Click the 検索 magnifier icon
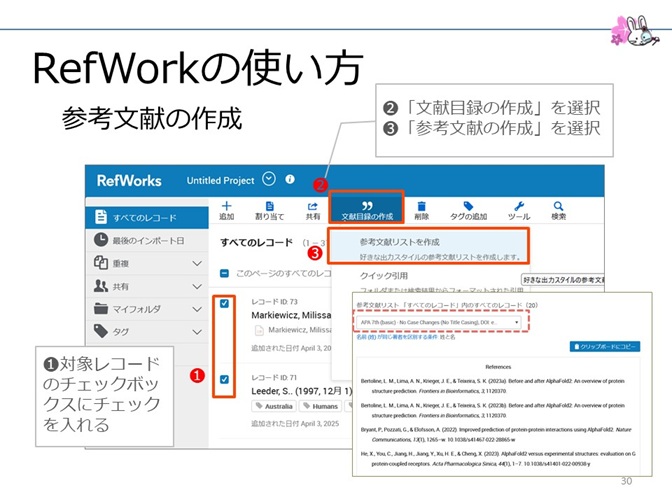The width and height of the screenshot is (672, 504). tap(558, 206)
